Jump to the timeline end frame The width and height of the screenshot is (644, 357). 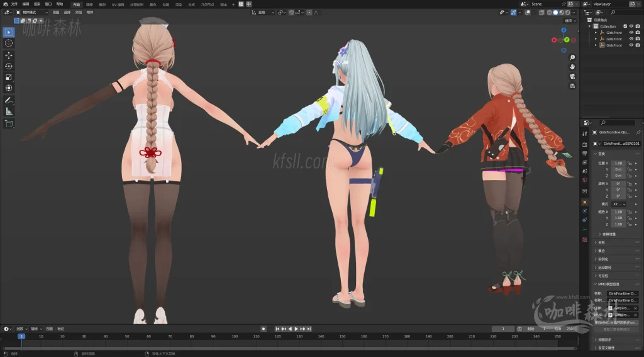point(309,329)
